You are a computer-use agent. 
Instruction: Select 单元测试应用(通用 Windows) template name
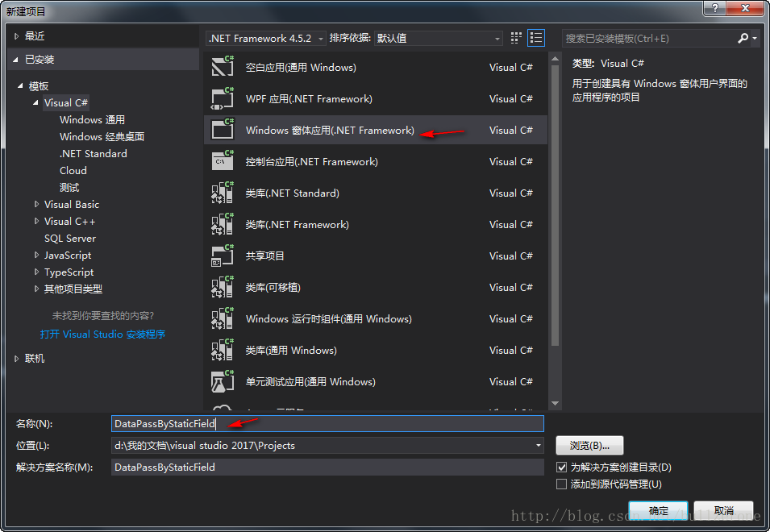tap(310, 381)
